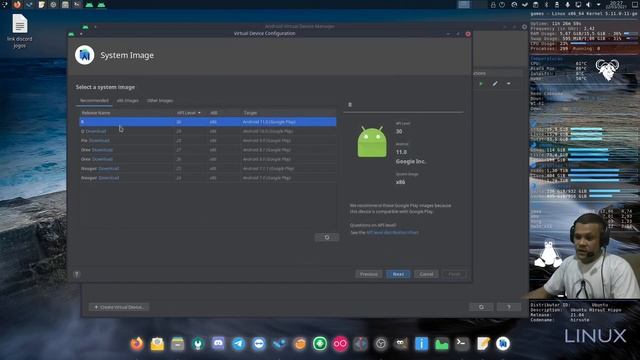Open TeamViewer from the dock

pos(259,344)
